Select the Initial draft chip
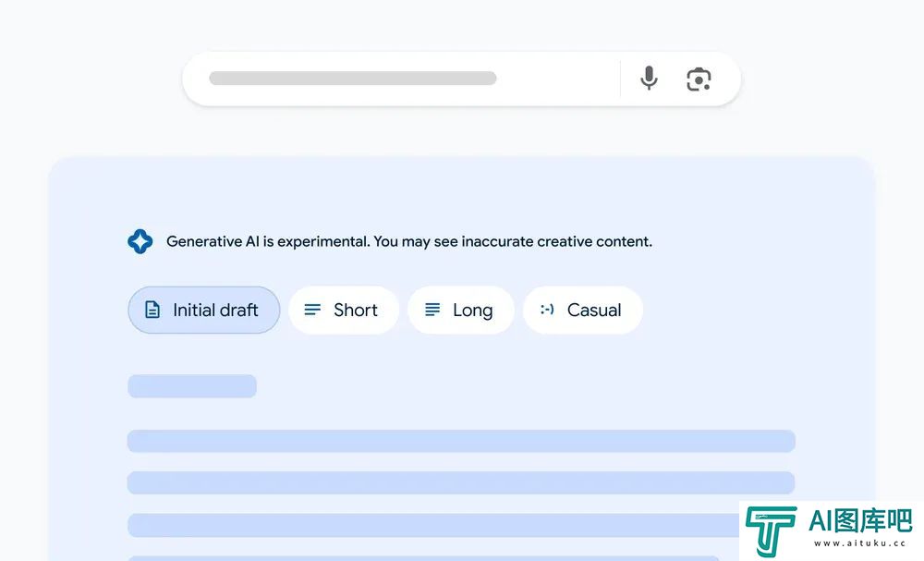924x561 pixels. [x=204, y=310]
